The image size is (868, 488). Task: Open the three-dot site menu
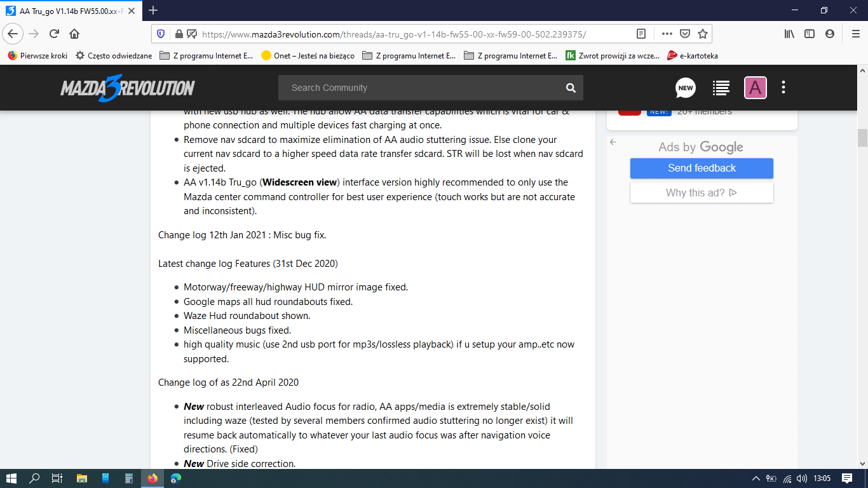tap(783, 87)
